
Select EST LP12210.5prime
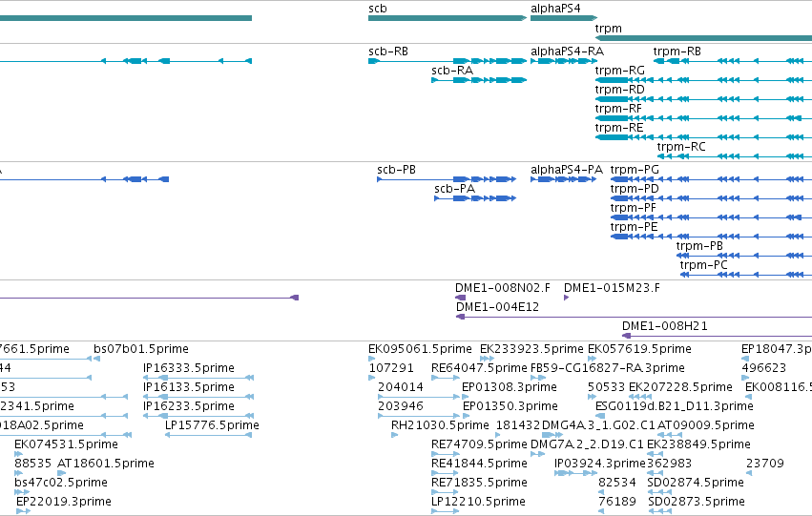point(446,511)
